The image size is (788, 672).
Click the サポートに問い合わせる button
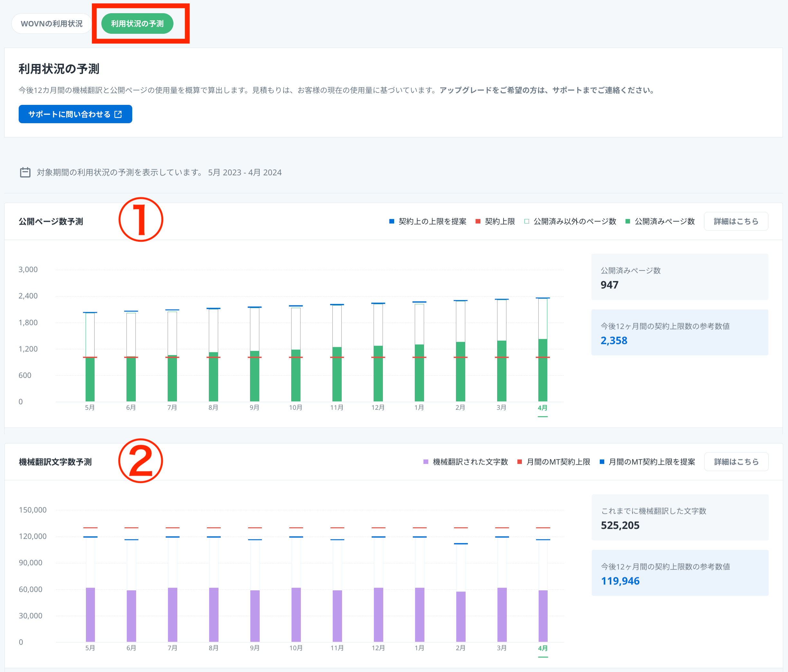coord(75,114)
